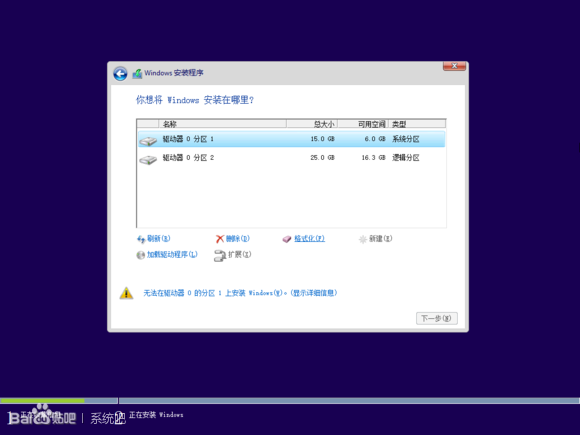Click drive icon for 驱动器 0 分区 1
580x435 pixels.
pos(148,141)
